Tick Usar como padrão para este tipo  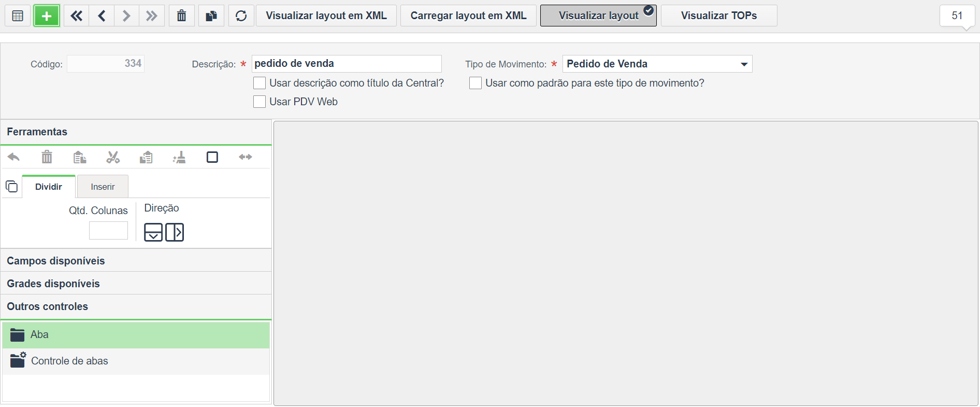pos(475,83)
